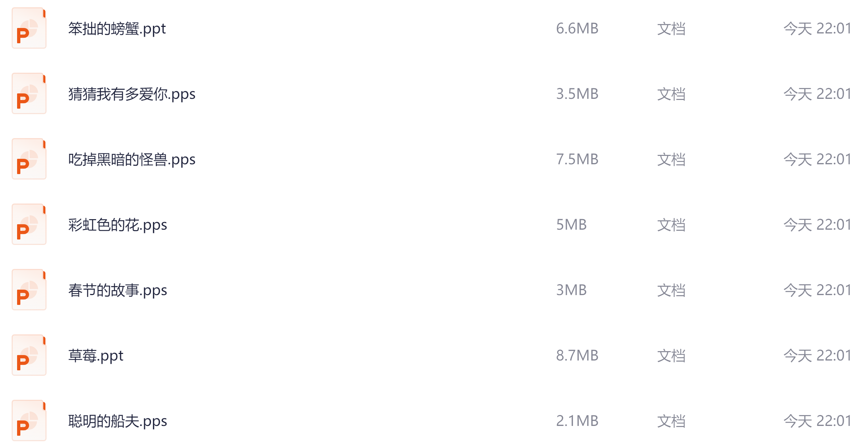Click the file icon beside 猜猜我有多爱你.pps
This screenshot has width=868, height=447.
(x=29, y=94)
